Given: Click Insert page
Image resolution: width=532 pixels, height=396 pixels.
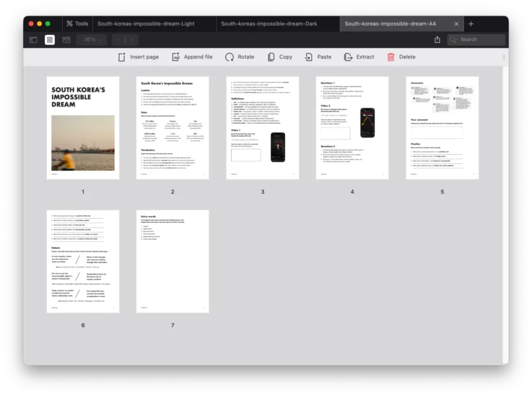Looking at the screenshot, I should point(138,57).
